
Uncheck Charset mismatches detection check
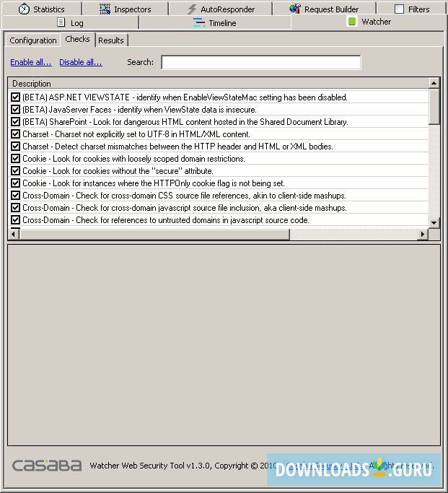coord(15,147)
